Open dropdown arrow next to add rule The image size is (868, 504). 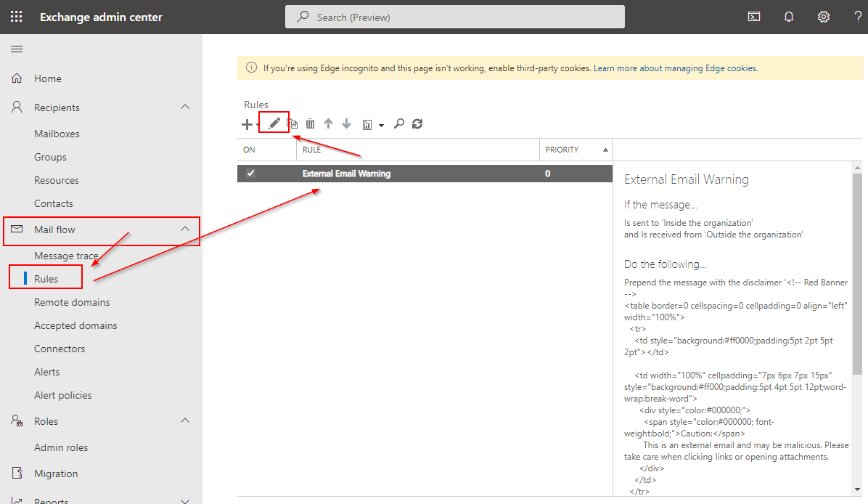tap(258, 125)
